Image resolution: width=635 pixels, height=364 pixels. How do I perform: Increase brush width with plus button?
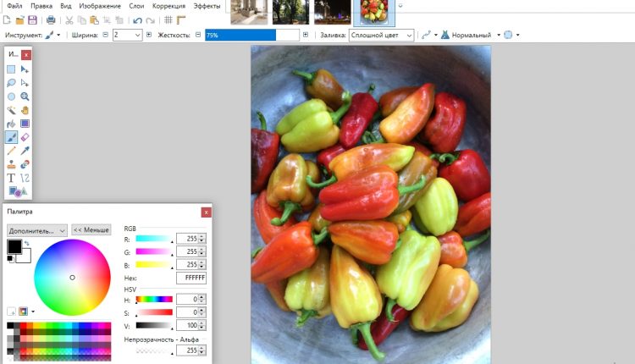click(149, 35)
